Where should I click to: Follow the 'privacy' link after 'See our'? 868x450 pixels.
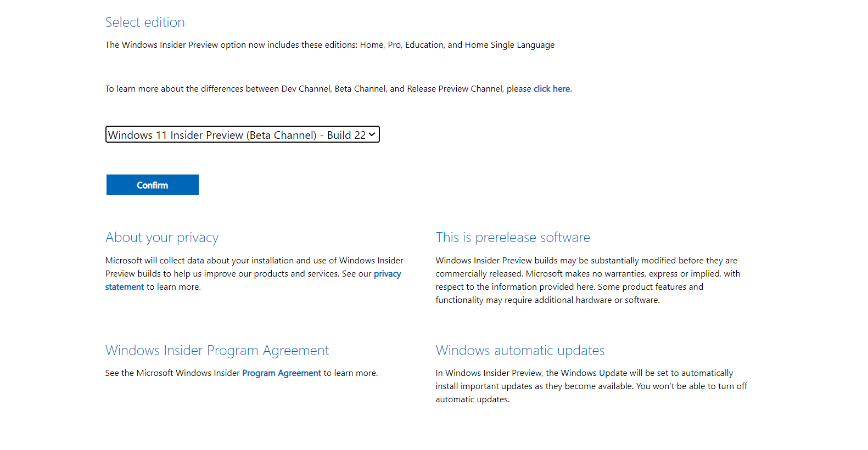[388, 274]
